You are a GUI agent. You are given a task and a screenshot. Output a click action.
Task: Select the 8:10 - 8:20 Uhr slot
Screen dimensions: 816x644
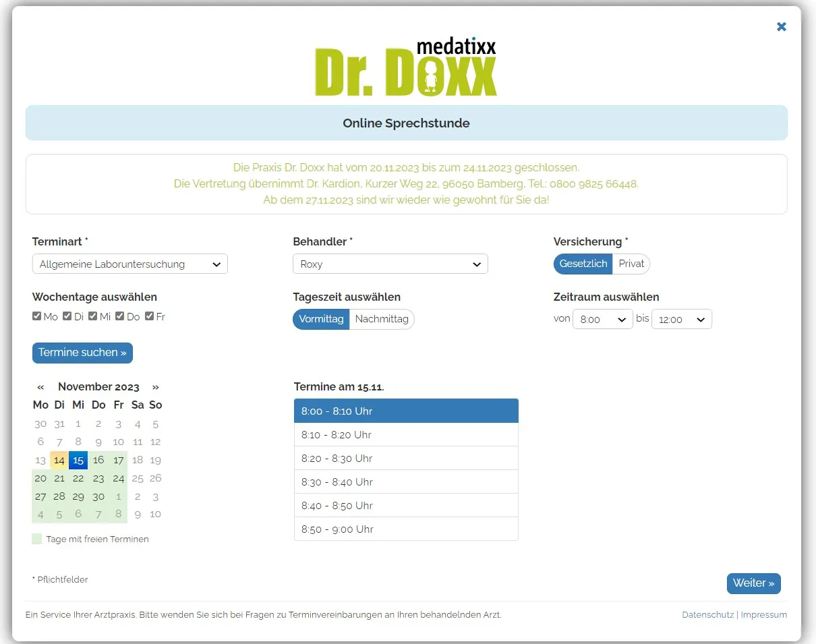pos(406,435)
